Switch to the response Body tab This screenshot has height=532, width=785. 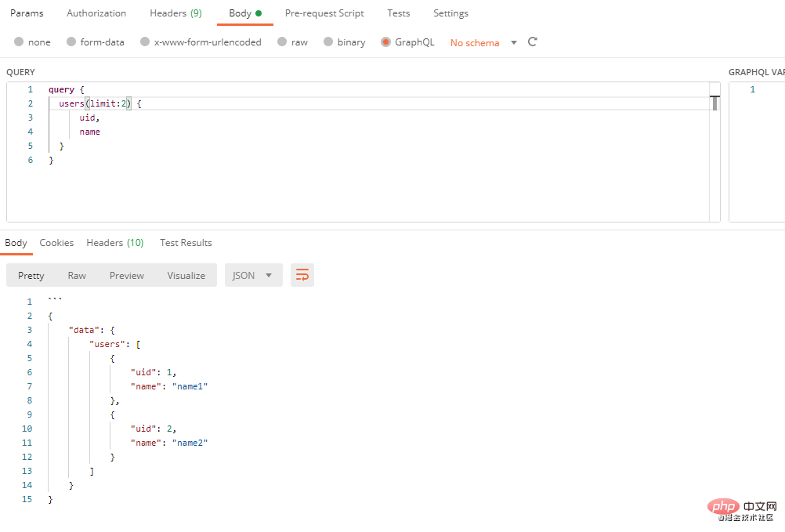point(16,243)
